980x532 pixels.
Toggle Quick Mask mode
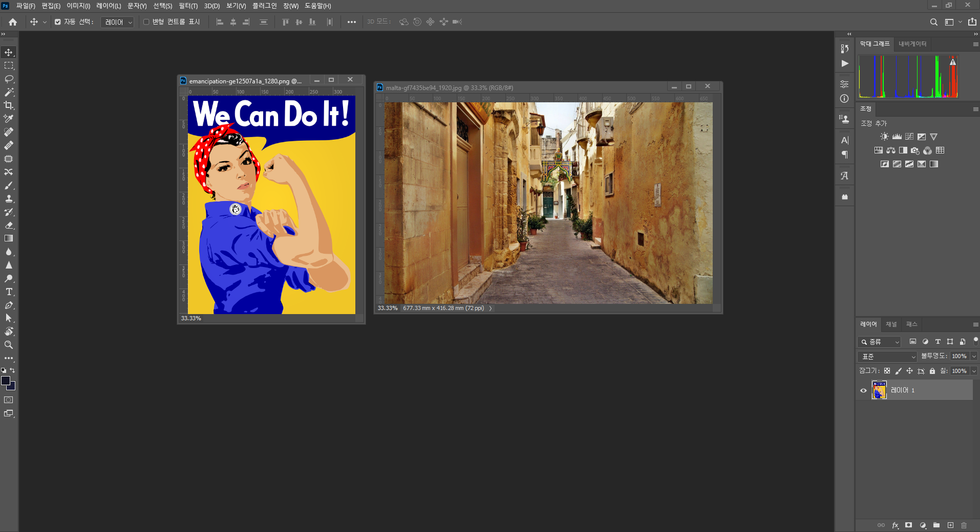click(9, 400)
